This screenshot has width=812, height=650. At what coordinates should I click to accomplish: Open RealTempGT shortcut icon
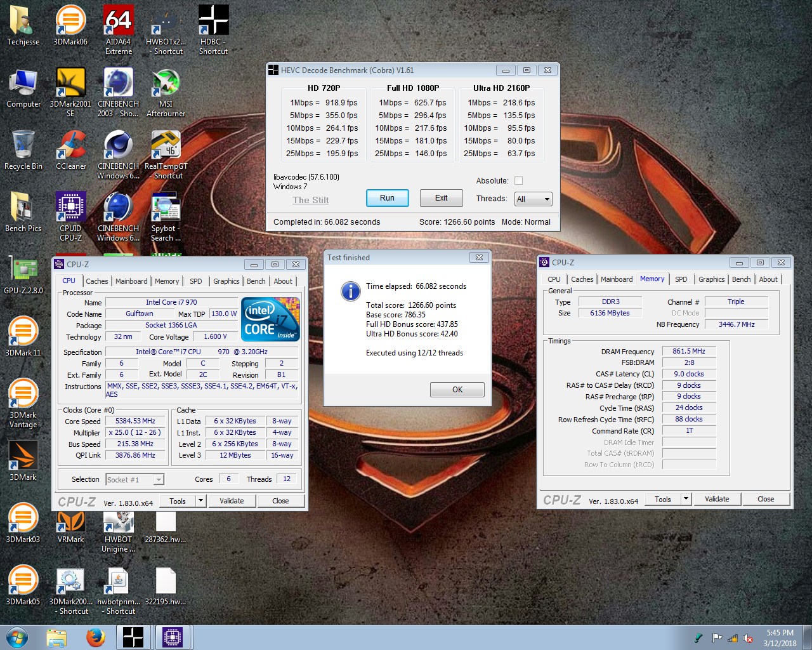point(166,154)
